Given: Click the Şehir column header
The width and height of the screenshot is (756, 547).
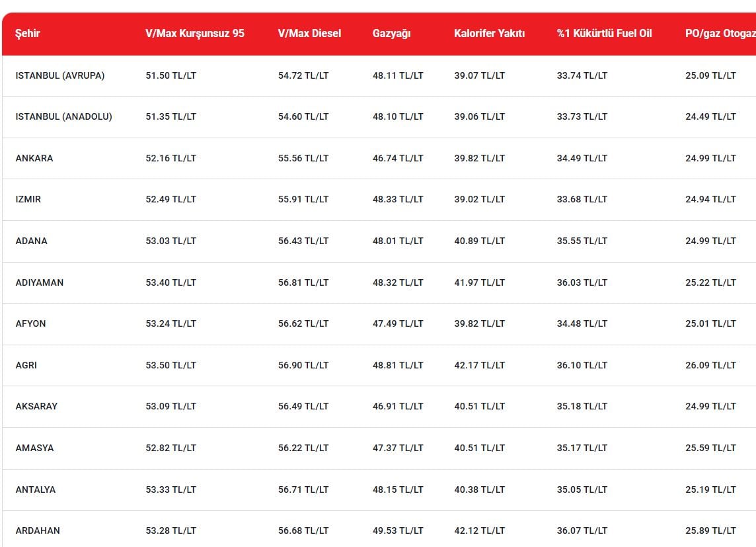Looking at the screenshot, I should click(28, 33).
